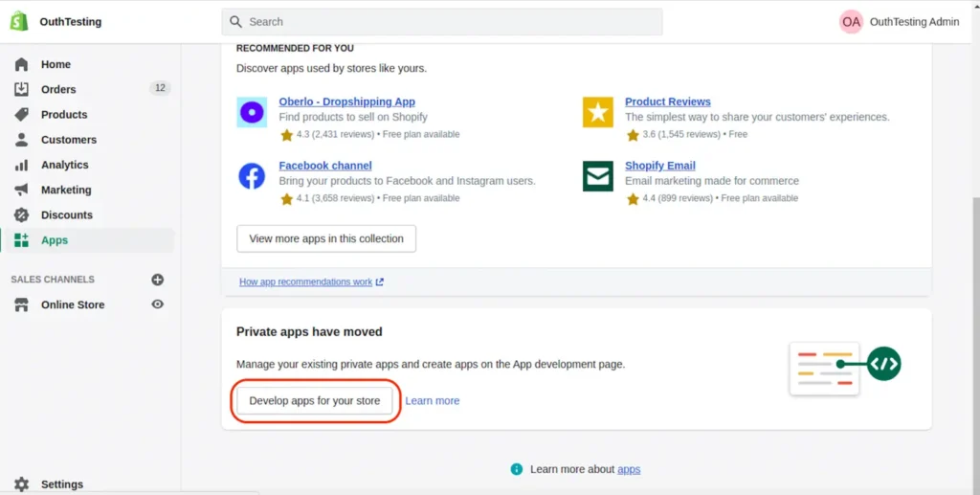
Task: Click the Customers person icon
Action: tap(21, 140)
